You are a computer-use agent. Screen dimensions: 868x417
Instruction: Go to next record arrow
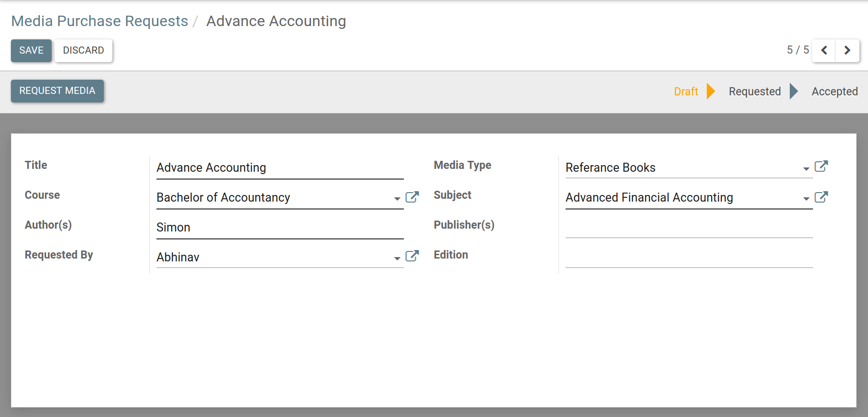click(x=847, y=50)
